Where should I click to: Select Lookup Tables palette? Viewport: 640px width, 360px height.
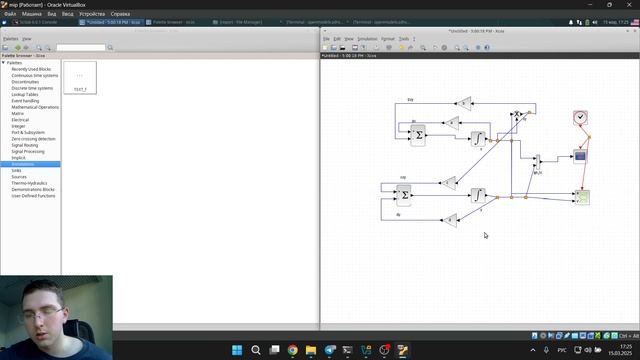coord(25,95)
